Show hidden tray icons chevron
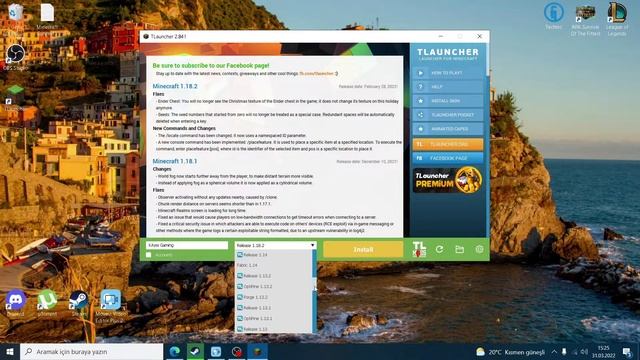640x360 pixels. 554,351
